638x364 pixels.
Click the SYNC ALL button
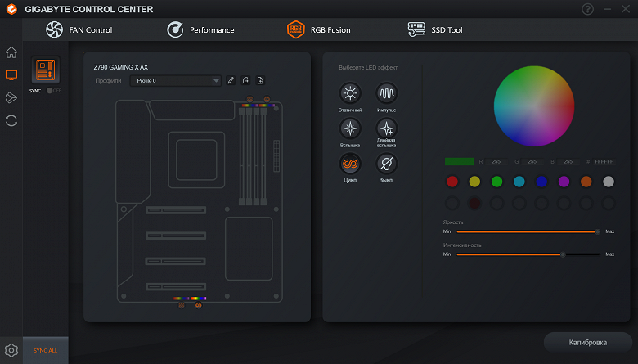tap(46, 350)
